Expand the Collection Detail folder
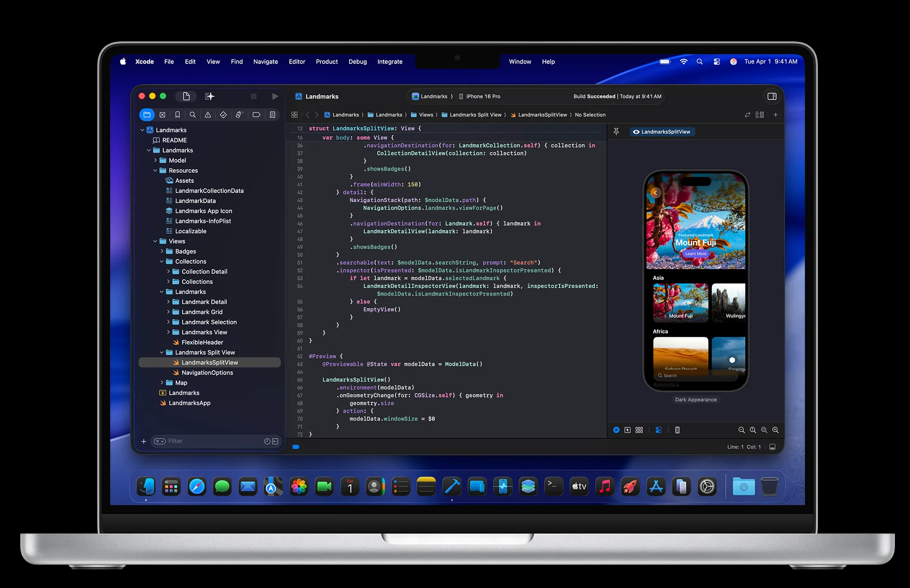The width and height of the screenshot is (910, 588). (168, 272)
